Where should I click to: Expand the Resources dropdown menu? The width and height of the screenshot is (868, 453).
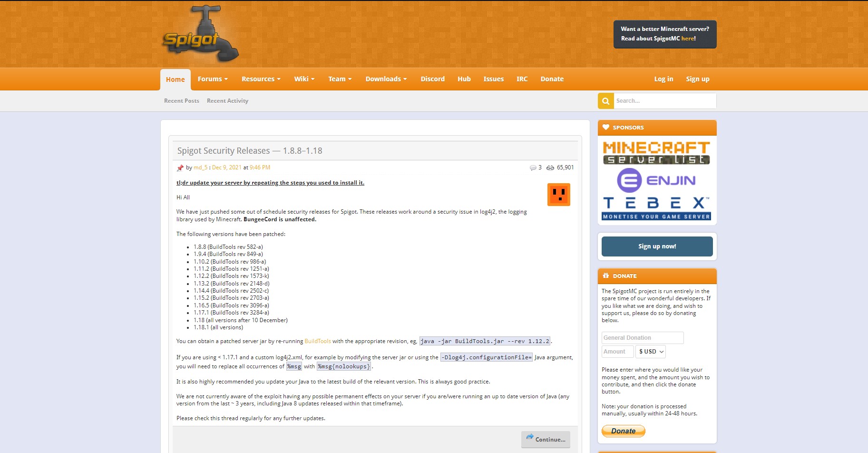coord(261,79)
